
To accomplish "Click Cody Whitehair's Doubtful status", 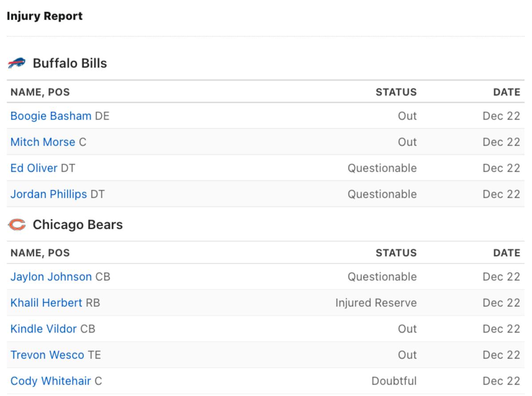I will pos(394,381).
